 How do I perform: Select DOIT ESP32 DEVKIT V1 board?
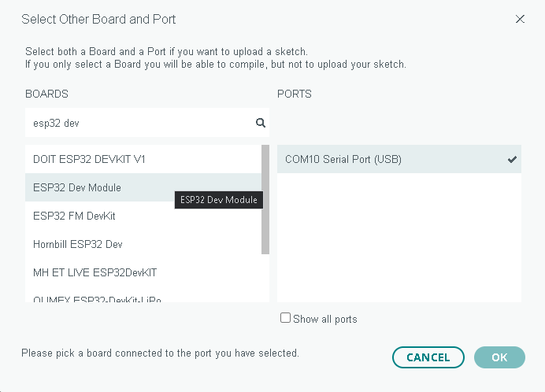pyautogui.click(x=143, y=159)
